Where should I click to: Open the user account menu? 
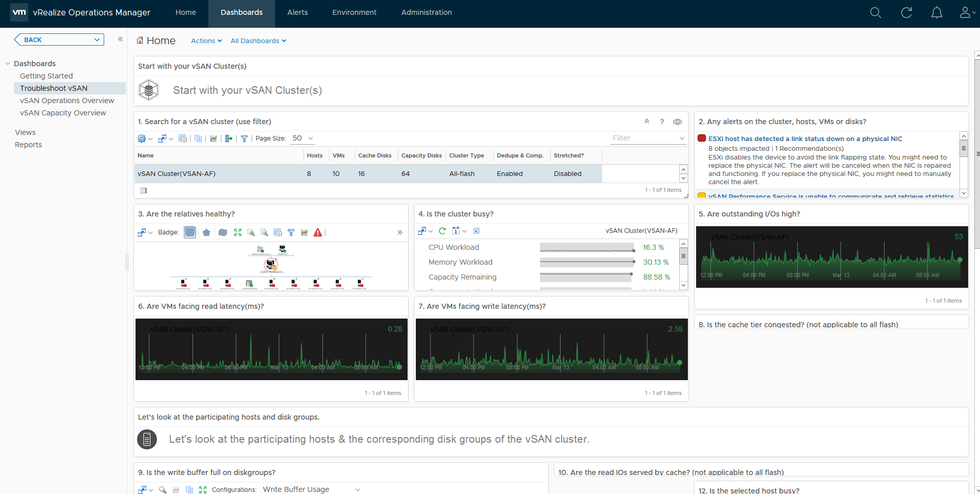967,12
